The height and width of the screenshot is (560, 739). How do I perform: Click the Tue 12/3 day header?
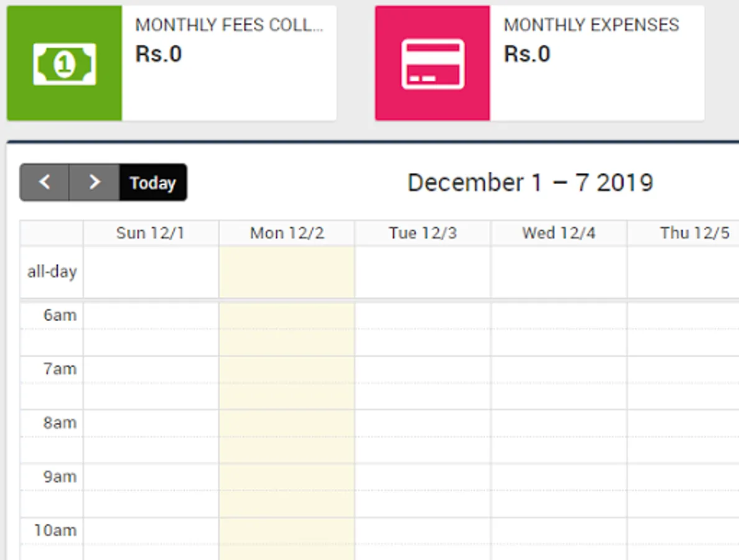[423, 233]
